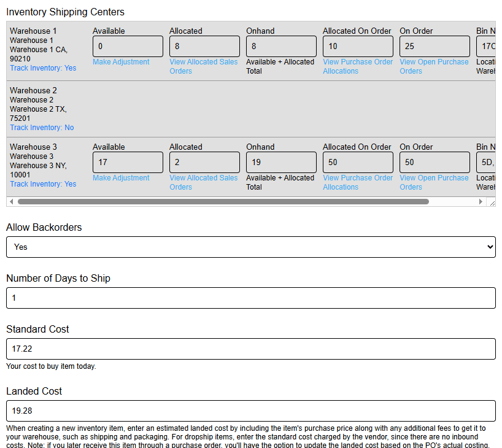Image resolution: width=502 pixels, height=448 pixels.
Task: Click Make Adjustment link for Warehouse 3
Action: [x=121, y=178]
